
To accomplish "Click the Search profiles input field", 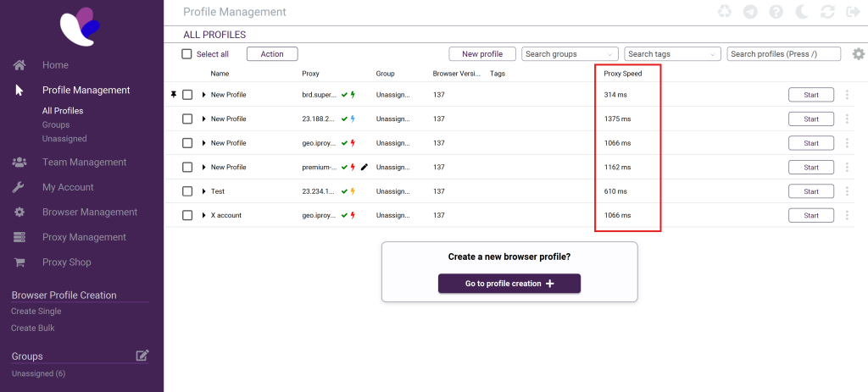I will click(x=783, y=54).
